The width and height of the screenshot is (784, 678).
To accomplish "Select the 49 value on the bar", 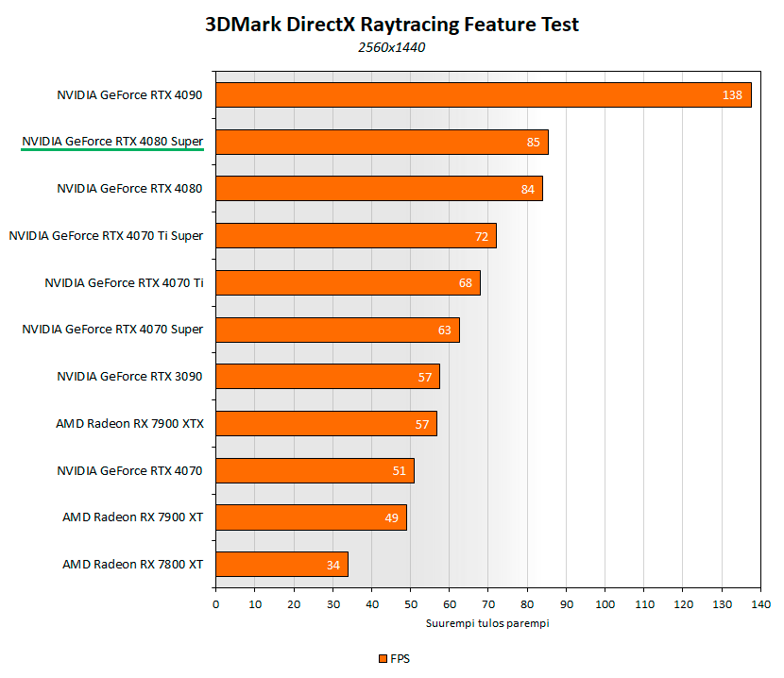I will [391, 518].
